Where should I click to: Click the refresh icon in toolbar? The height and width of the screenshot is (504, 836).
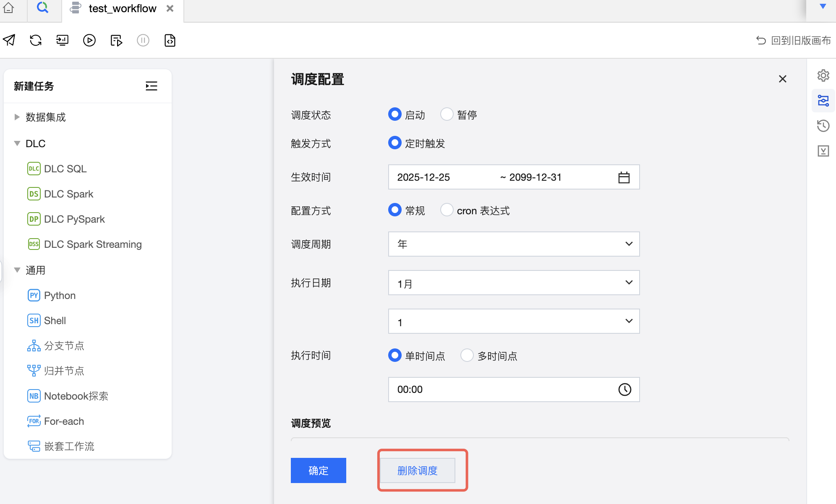pos(36,40)
